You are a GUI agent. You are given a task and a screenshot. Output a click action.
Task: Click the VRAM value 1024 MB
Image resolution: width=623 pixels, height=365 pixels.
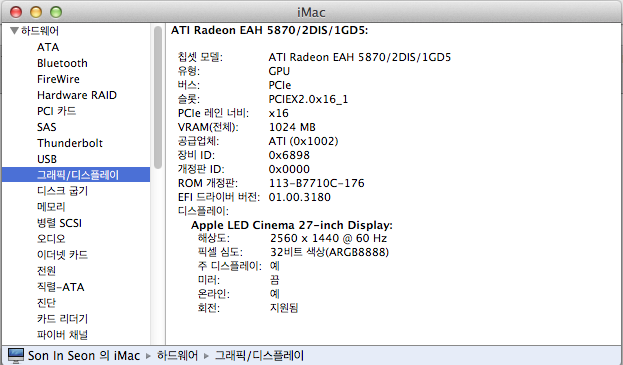pyautogui.click(x=292, y=127)
